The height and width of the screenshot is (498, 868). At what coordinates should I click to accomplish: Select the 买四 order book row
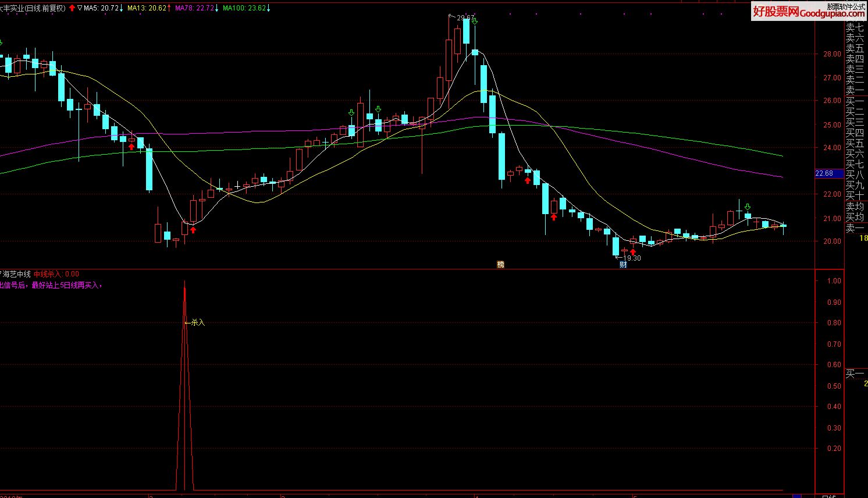855,133
